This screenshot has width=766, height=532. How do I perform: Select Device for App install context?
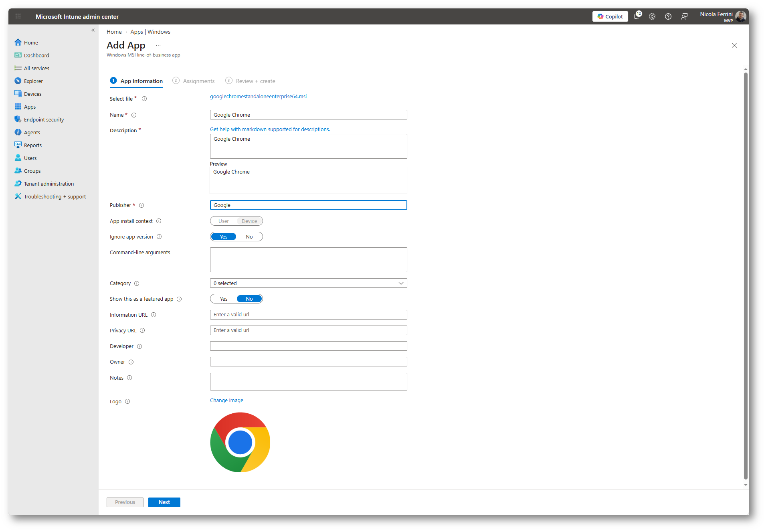249,221
